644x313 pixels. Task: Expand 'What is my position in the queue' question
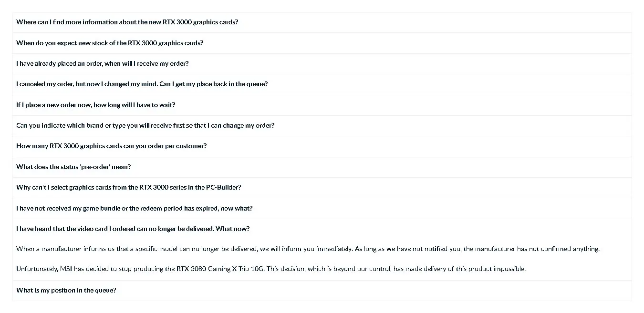[322, 291]
